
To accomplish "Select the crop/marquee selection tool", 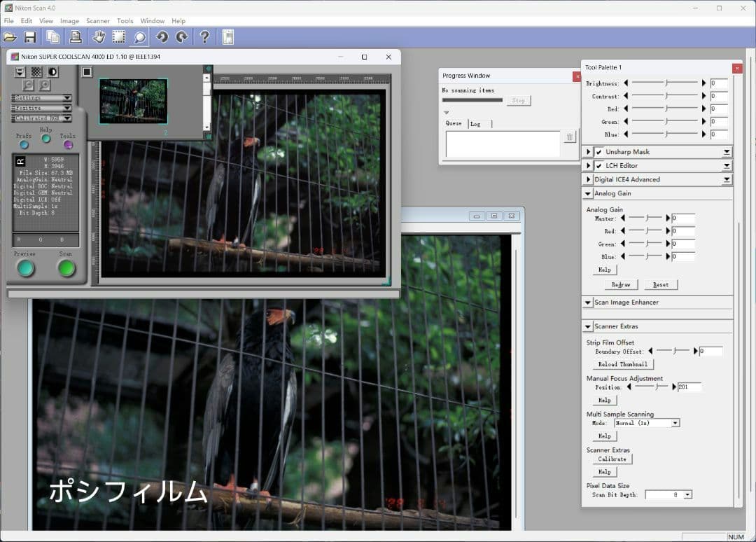I will tap(117, 36).
